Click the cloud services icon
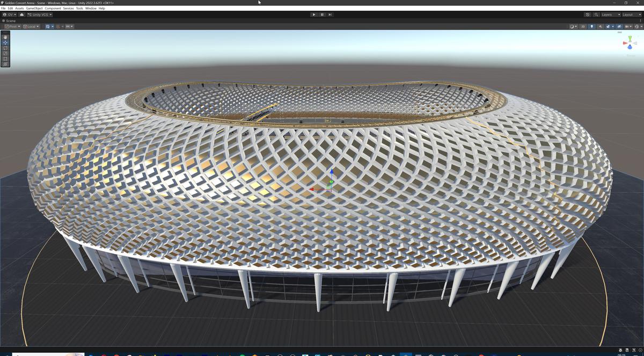The width and height of the screenshot is (644, 356). point(22,14)
